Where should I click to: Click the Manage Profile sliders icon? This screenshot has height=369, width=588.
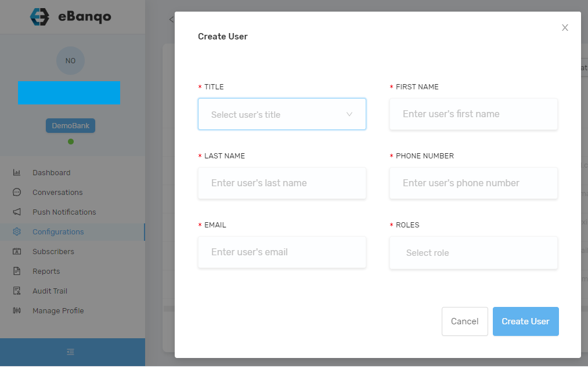coord(17,310)
